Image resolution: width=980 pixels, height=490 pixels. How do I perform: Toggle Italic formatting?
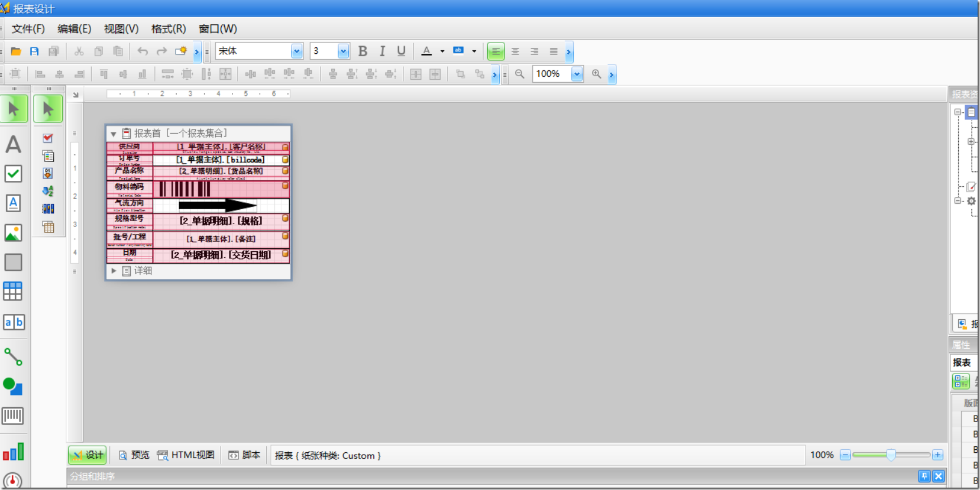(382, 51)
